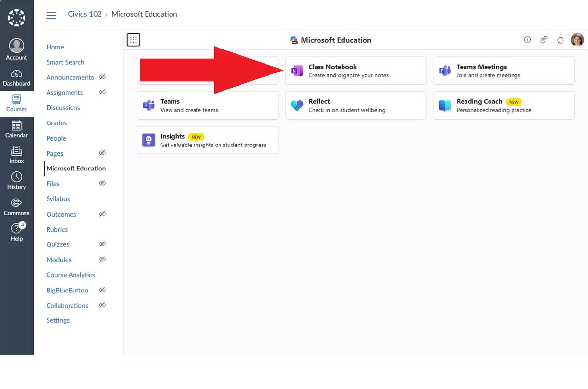Open the Insights card
This screenshot has width=588, height=389.
(207, 140)
